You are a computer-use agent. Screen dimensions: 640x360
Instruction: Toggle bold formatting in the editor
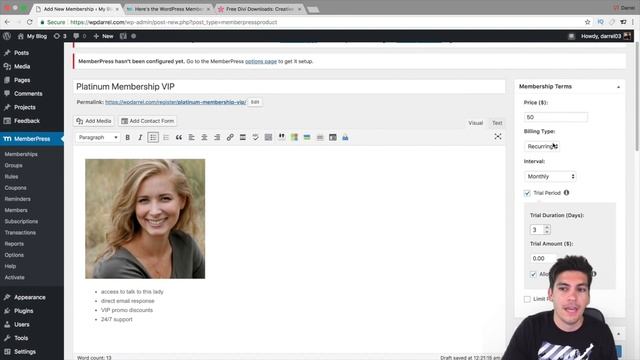127,138
